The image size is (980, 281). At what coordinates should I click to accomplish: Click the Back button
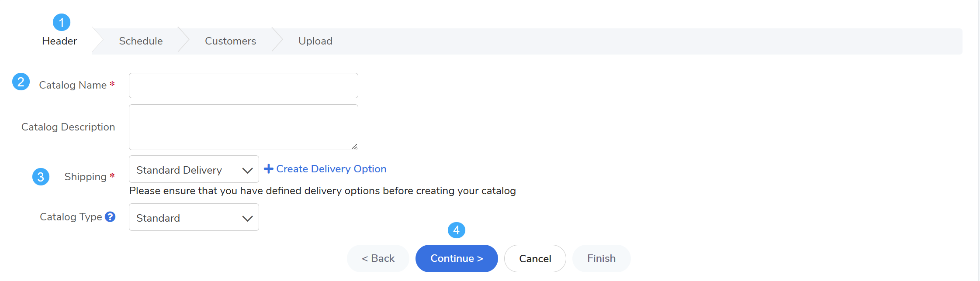click(x=378, y=258)
